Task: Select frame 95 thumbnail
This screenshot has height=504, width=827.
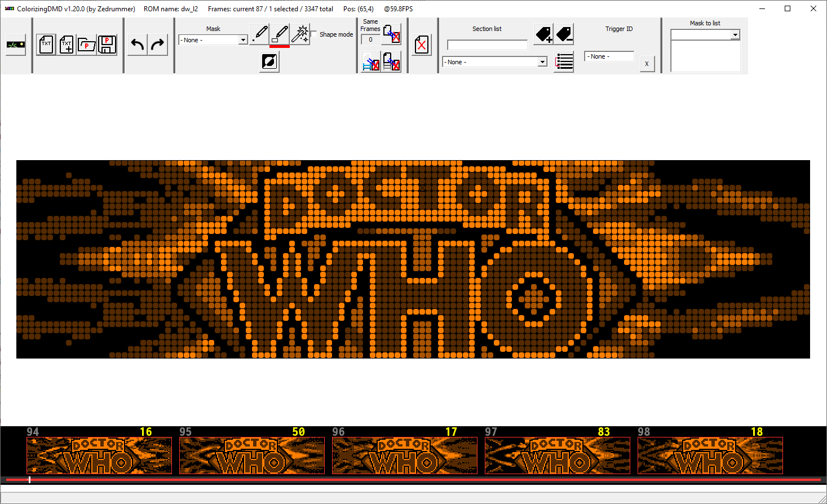Action: 252,456
